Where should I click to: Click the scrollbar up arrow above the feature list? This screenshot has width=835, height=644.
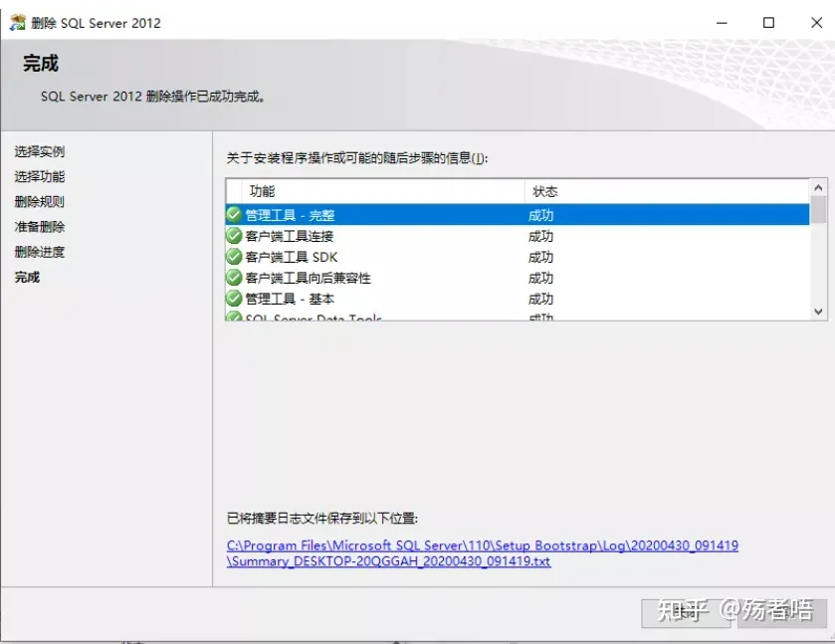(817, 186)
